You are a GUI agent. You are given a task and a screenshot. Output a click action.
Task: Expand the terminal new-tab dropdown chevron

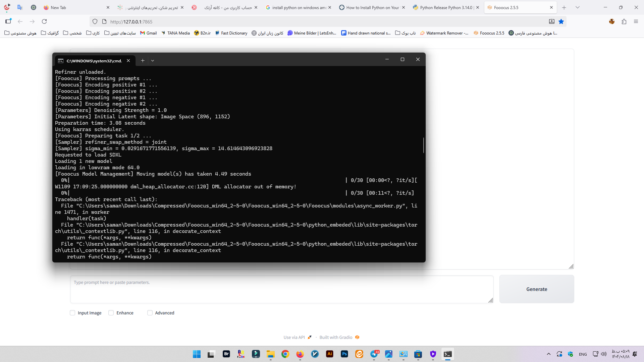[x=153, y=61]
